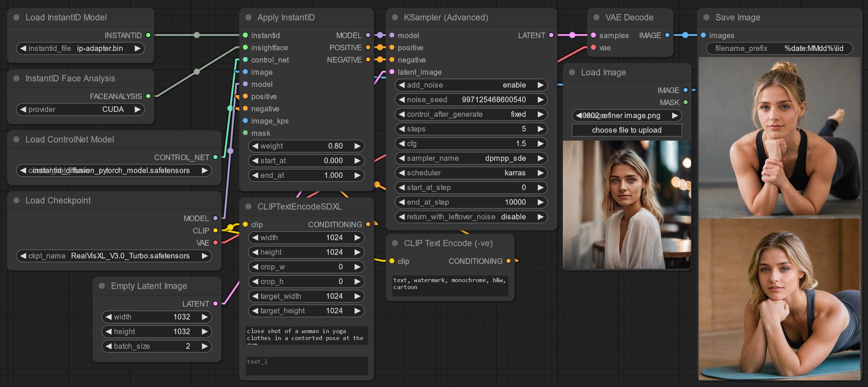This screenshot has width=868, height=387.
Task: Collapse the Save Image node dot
Action: 706,17
